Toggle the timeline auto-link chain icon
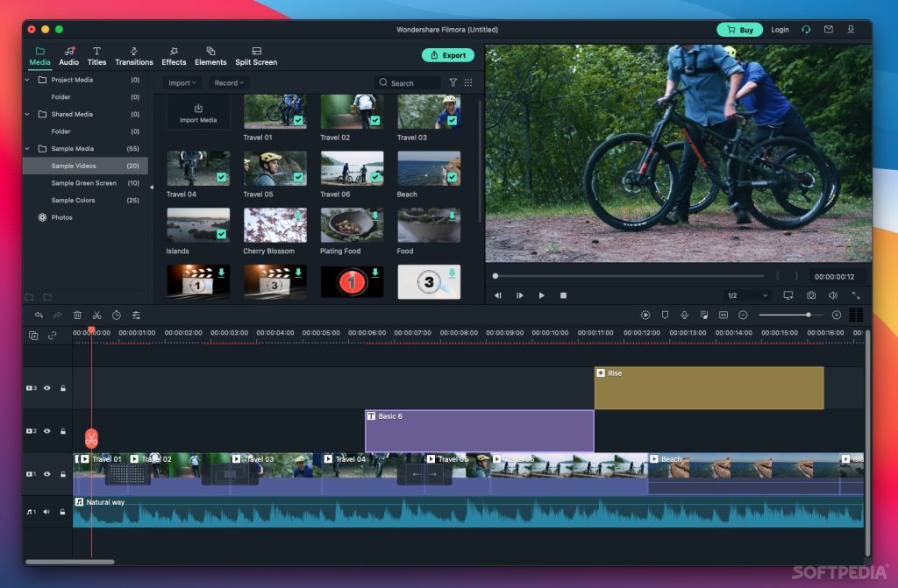This screenshot has width=898, height=588. 52,336
